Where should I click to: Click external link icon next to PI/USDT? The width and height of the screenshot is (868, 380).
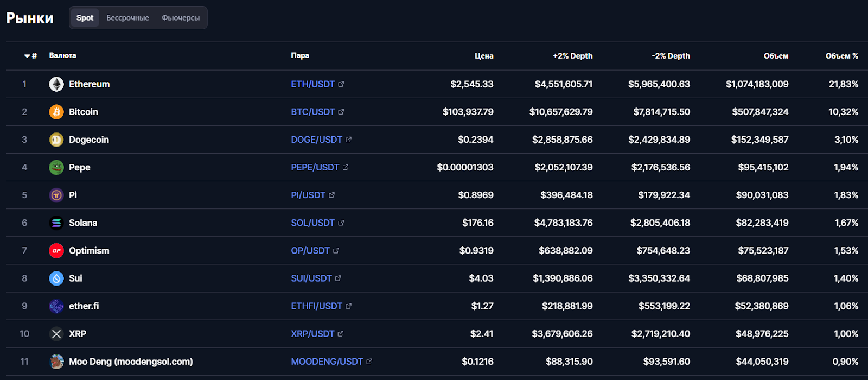point(331,195)
